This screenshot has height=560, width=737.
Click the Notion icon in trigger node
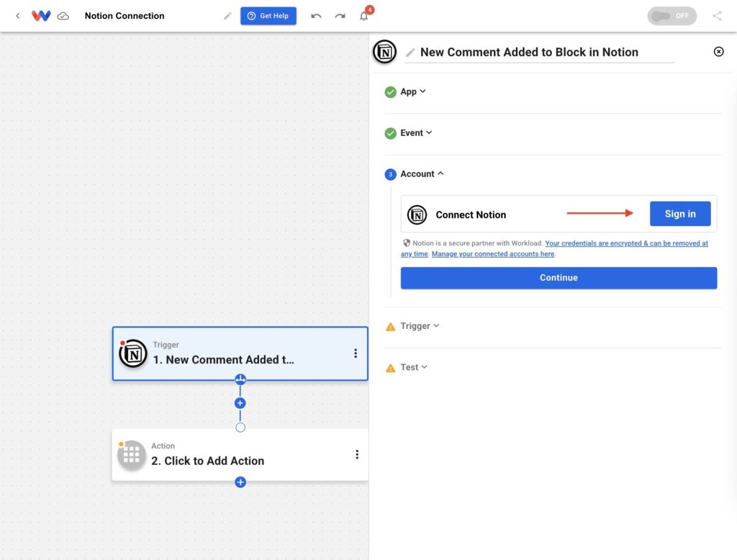pyautogui.click(x=133, y=353)
